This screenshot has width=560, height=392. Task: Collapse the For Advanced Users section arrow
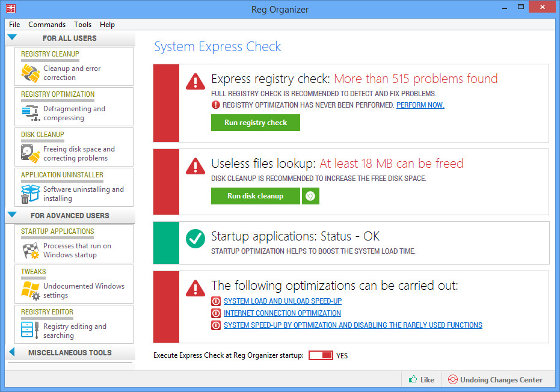click(12, 215)
